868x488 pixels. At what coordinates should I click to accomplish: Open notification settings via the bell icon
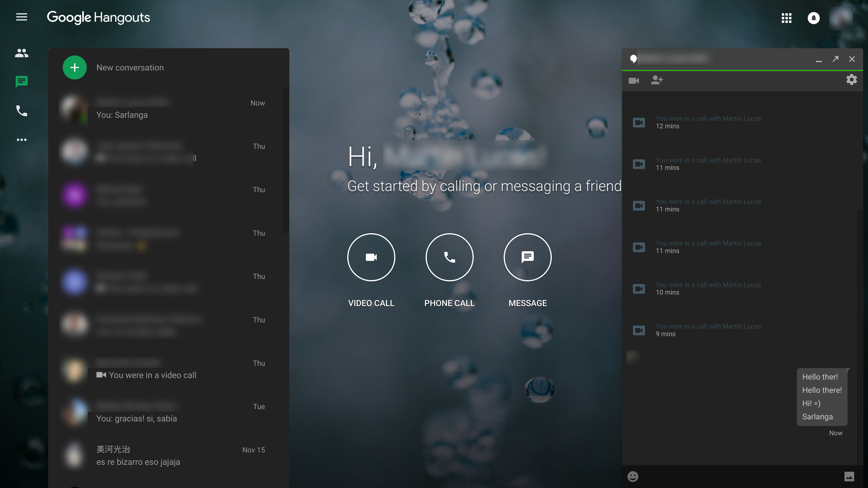(814, 18)
